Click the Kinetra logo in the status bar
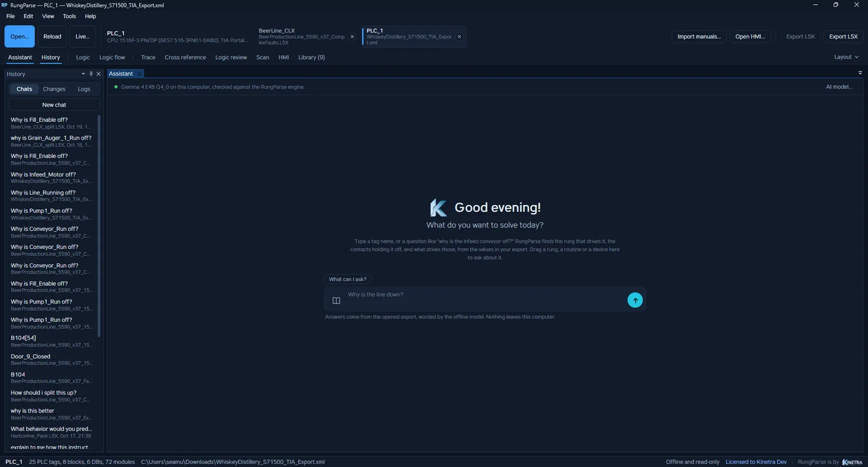This screenshot has height=467, width=868. [x=852, y=462]
